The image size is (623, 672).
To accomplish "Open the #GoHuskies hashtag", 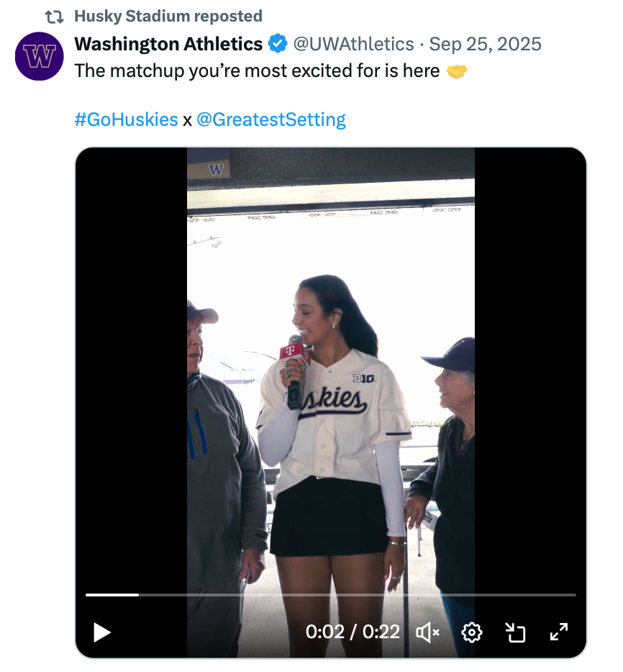I will (126, 119).
